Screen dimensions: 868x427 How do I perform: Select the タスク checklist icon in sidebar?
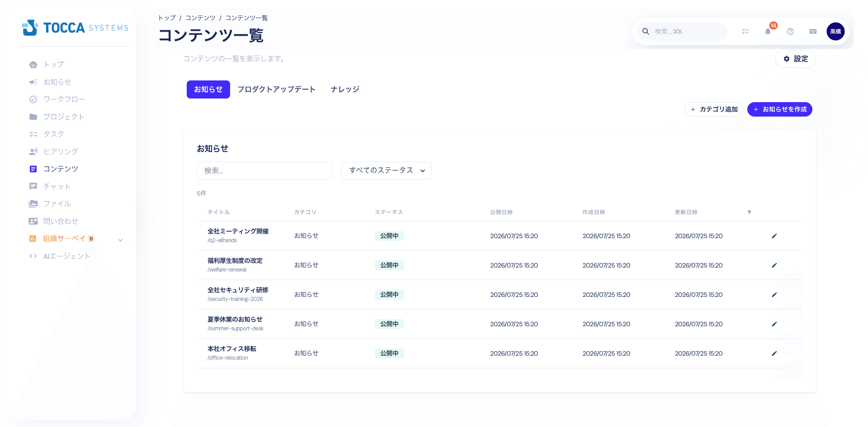tap(33, 134)
